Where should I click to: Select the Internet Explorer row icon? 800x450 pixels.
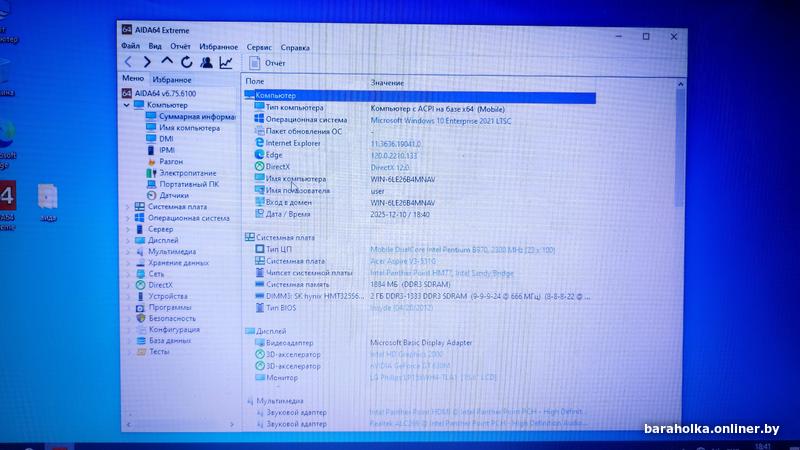[x=259, y=143]
